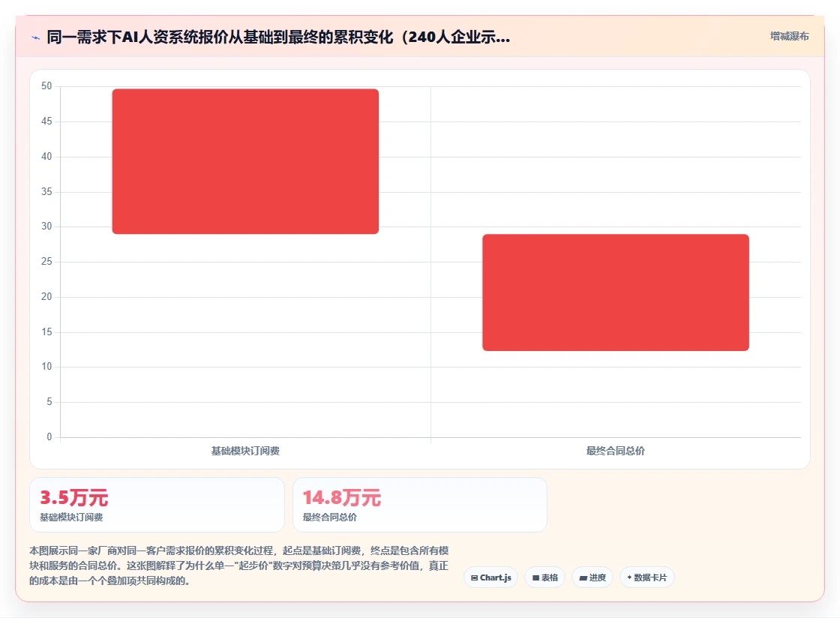Click the lightning icon beside the chart title
The width and height of the screenshot is (840, 618).
tap(36, 37)
